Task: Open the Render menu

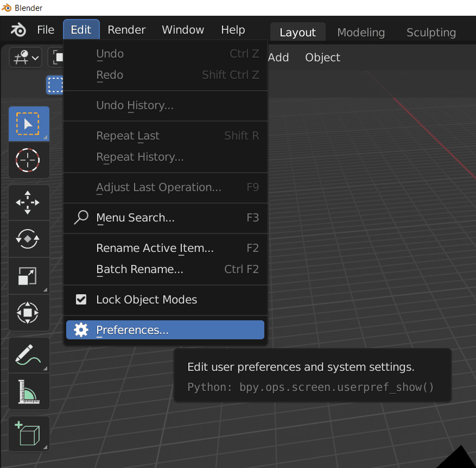Action: (126, 29)
